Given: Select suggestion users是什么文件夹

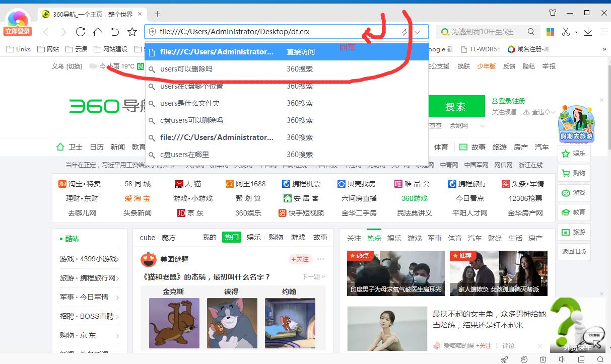Looking at the screenshot, I should tap(287, 103).
